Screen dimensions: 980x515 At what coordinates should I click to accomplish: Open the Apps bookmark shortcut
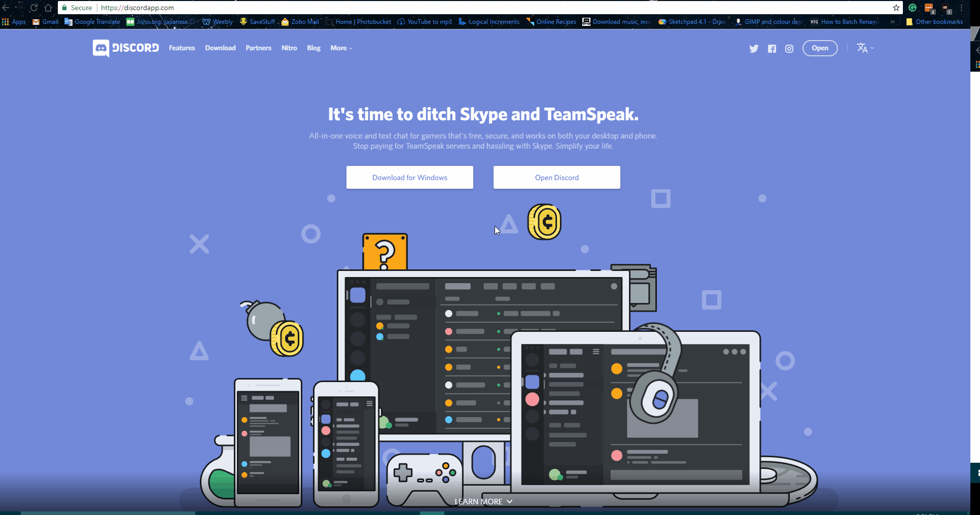pyautogui.click(x=14, y=22)
